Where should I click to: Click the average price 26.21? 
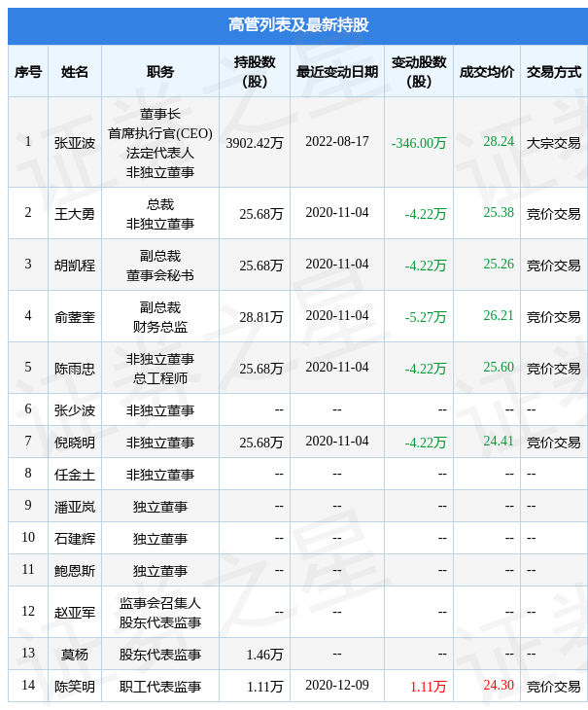499,315
